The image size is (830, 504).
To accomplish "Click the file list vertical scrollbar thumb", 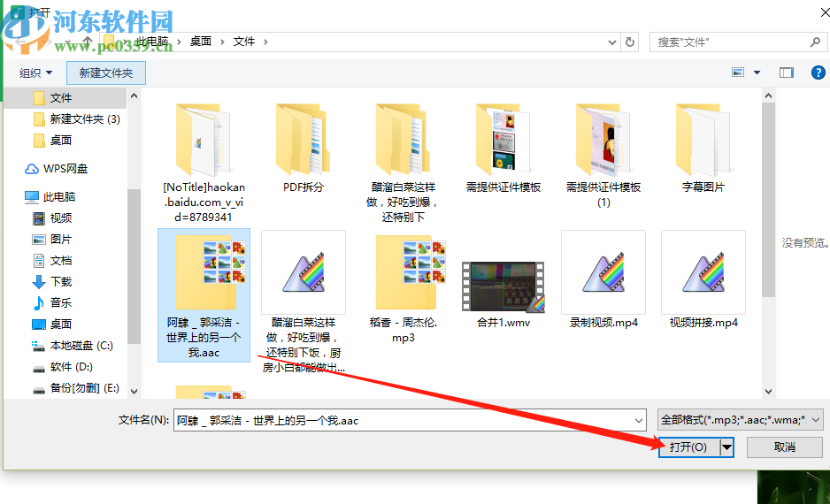I will click(x=769, y=200).
